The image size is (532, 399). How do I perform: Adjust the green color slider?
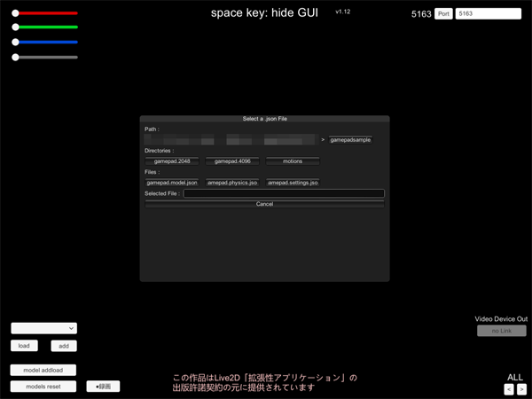[x=45, y=27]
